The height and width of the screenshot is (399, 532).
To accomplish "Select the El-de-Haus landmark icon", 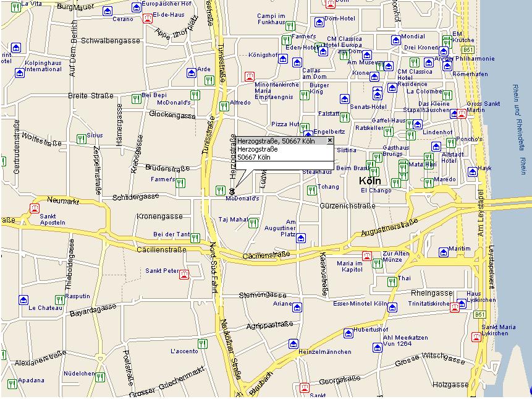I will coord(148,18).
